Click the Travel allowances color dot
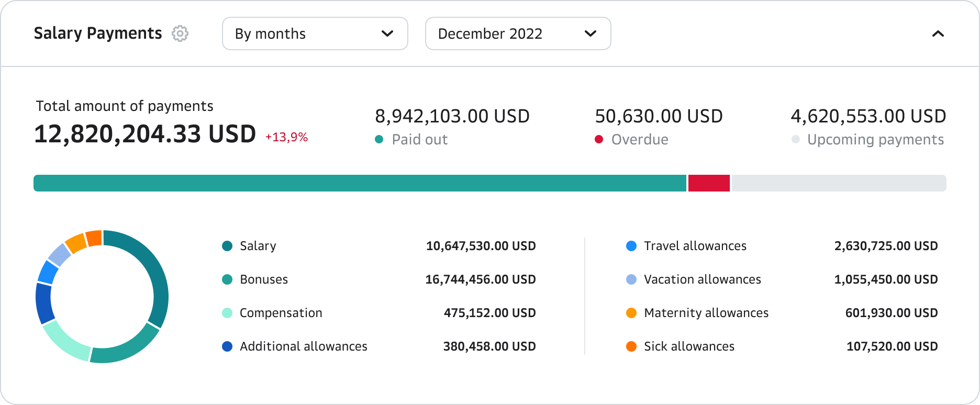 tap(631, 246)
